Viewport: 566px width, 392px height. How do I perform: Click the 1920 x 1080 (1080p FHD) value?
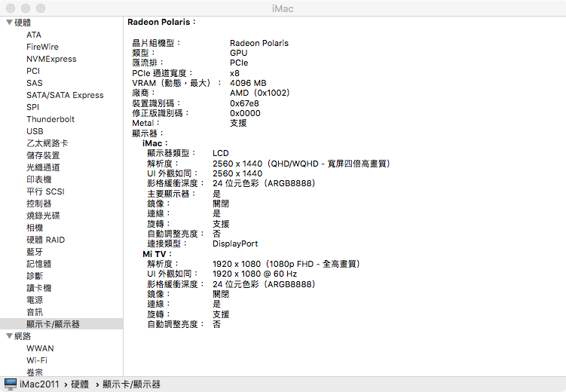[x=286, y=264]
